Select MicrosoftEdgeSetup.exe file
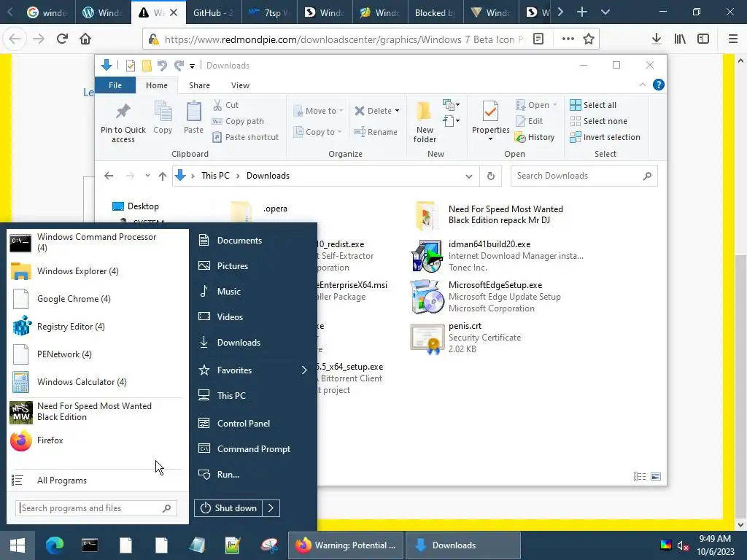This screenshot has width=747, height=560. pyautogui.click(x=485, y=297)
